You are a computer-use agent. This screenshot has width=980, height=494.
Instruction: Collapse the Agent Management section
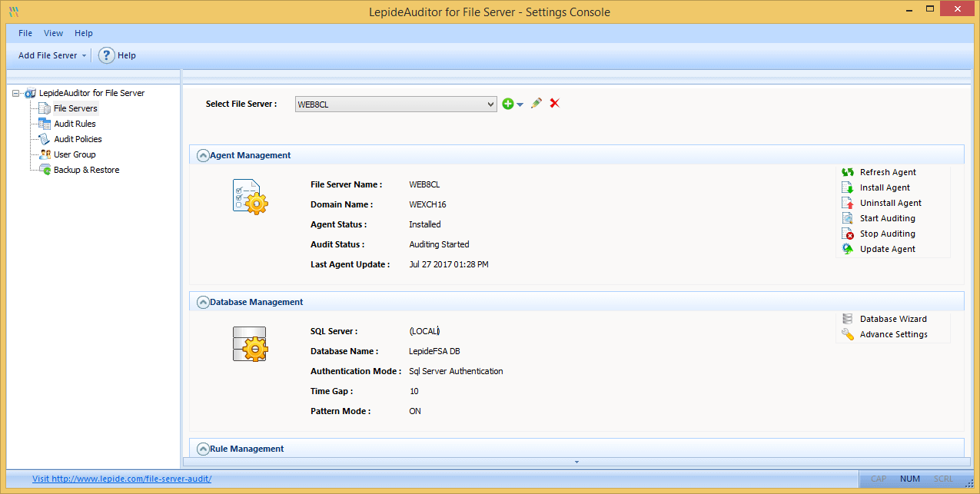click(203, 155)
